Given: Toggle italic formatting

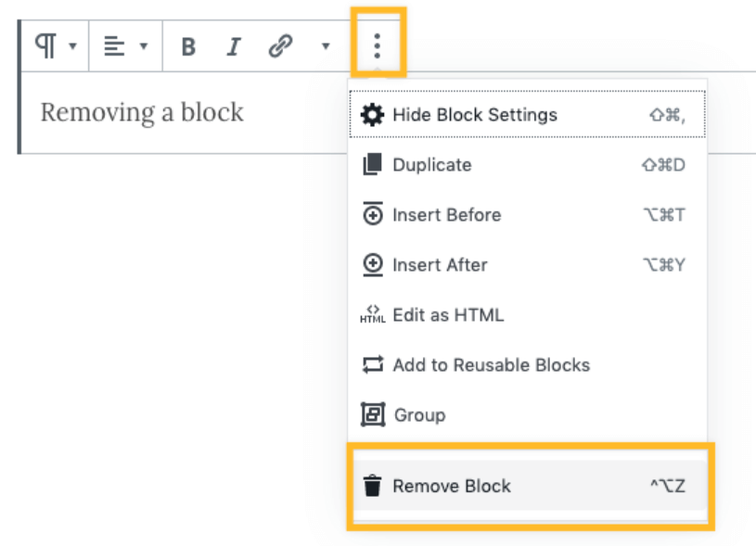Looking at the screenshot, I should (x=234, y=46).
